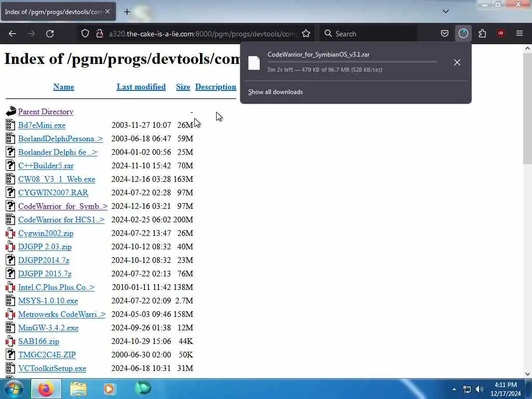This screenshot has height=399, width=532.
Task: Bookmark this page with the star icon
Action: tap(306, 34)
